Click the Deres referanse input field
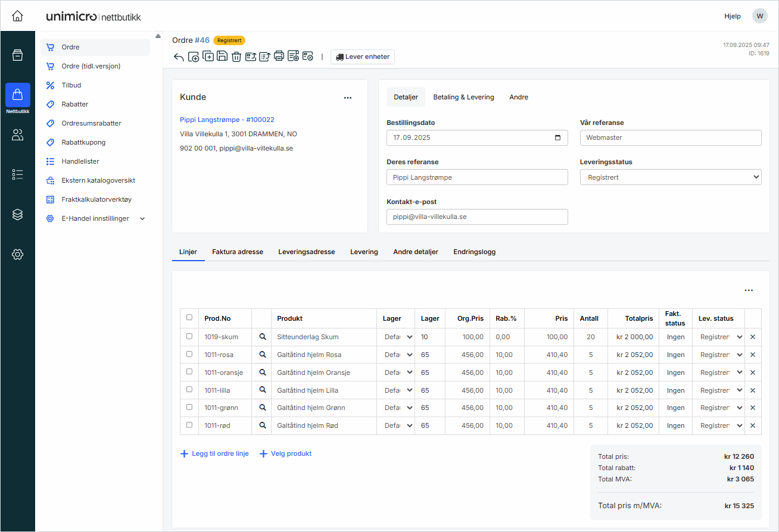Image resolution: width=779 pixels, height=532 pixels. coord(476,177)
